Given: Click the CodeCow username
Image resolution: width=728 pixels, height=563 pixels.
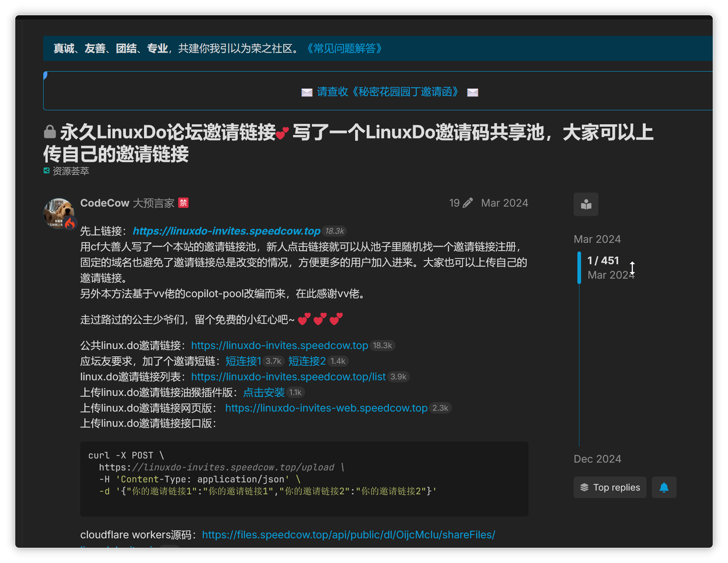Looking at the screenshot, I should 105,202.
